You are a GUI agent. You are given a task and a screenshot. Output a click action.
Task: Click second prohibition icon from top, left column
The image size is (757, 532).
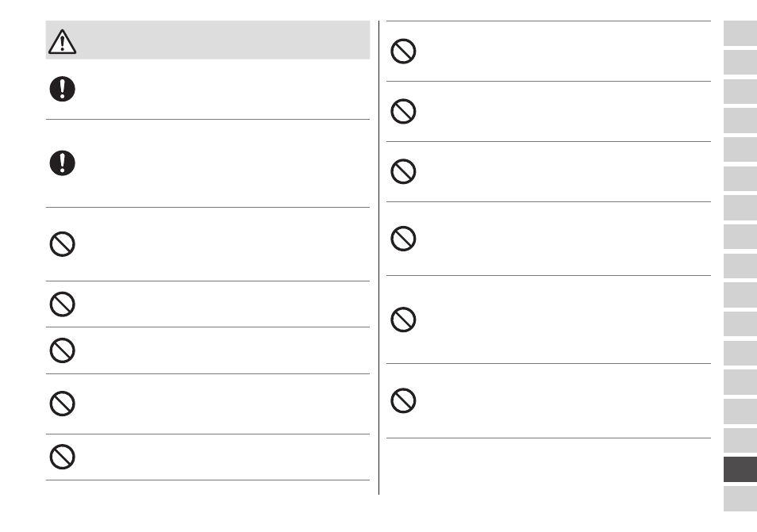[x=62, y=304]
